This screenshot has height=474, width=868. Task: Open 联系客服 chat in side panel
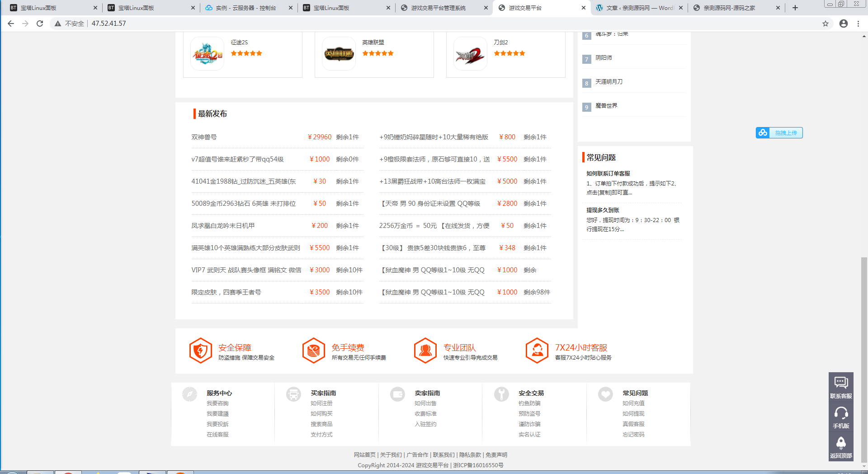(841, 387)
